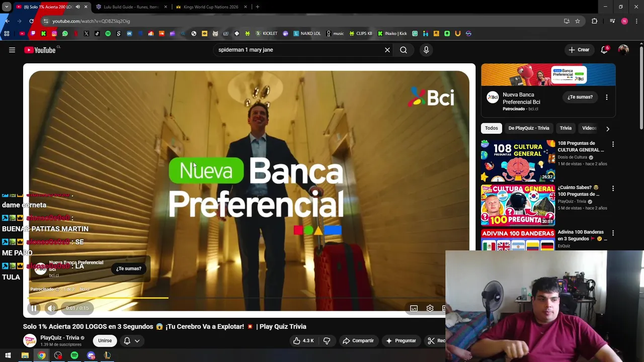Open the Chrome tab search dropdown
The image size is (644, 362).
click(7, 7)
